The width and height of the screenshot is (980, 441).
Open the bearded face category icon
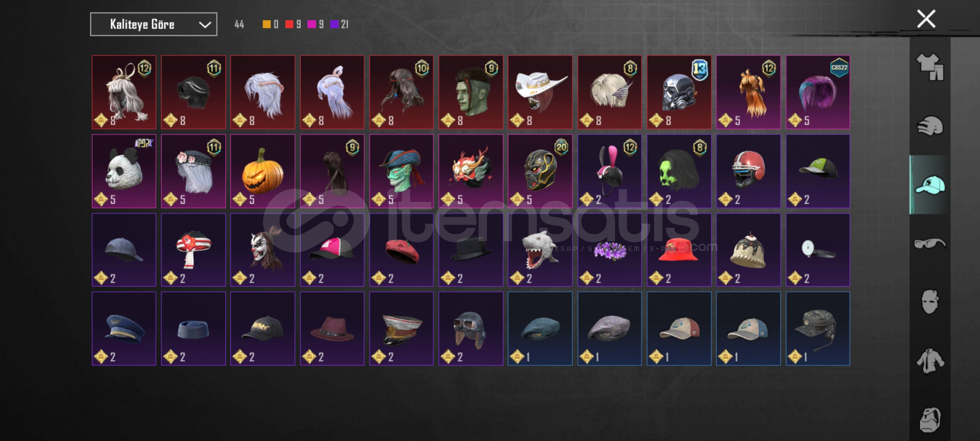click(930, 419)
